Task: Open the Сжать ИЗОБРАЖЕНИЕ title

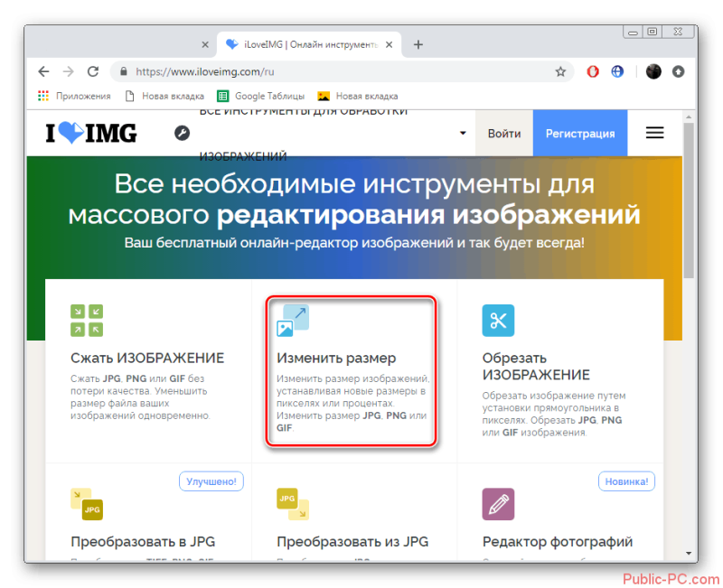Action: (147, 358)
